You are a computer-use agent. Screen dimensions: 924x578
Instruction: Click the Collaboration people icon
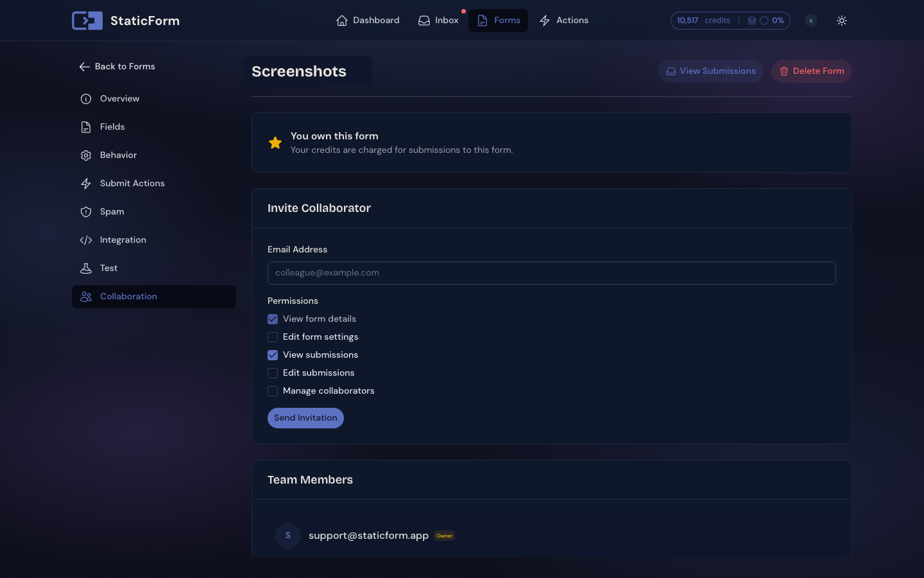tap(86, 297)
